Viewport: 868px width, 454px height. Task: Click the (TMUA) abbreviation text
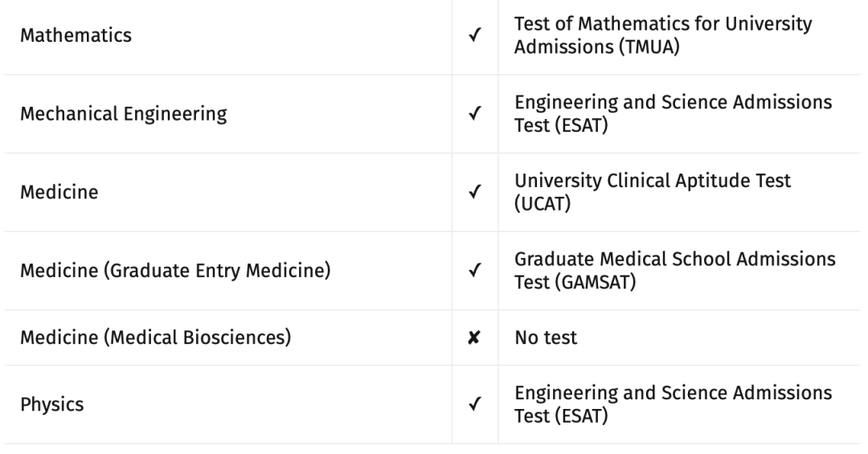tap(649, 47)
